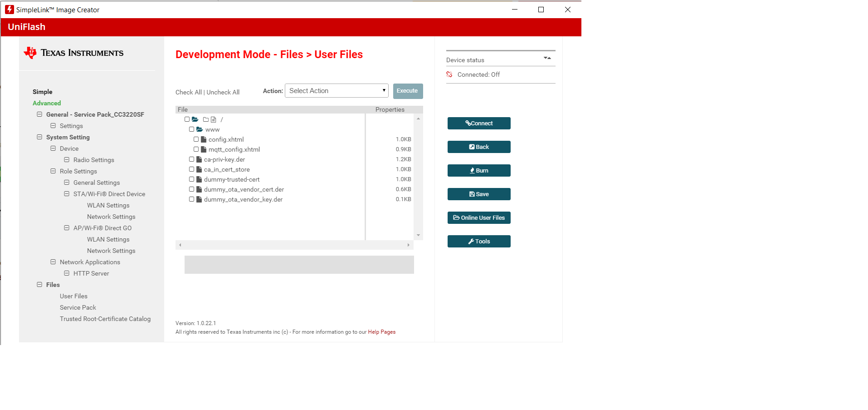Screen dimensions: 868x410
Task: Collapse the AP/Wi-Fi Direct GO node
Action: tap(67, 228)
